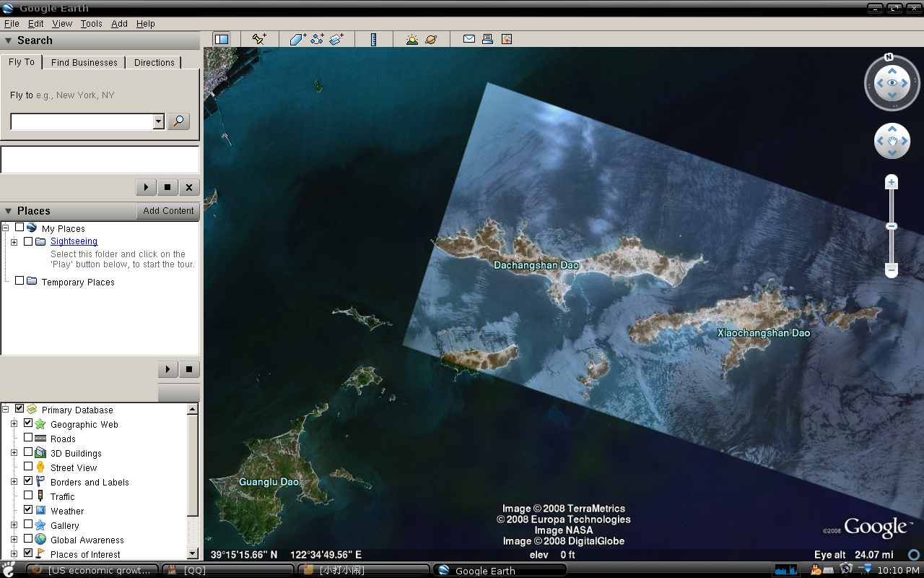Open the Fly To history dropdown arrow
Image resolution: width=924 pixels, height=578 pixels.
[159, 121]
